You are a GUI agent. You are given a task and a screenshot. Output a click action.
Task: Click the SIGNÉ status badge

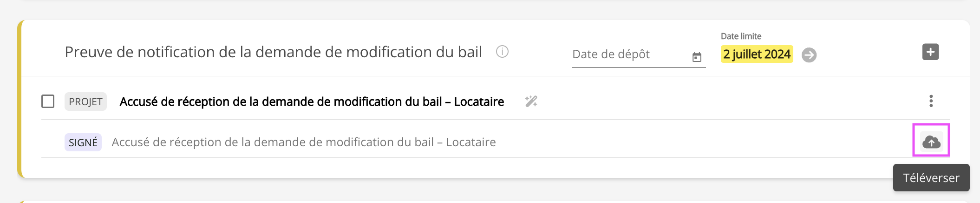coord(83,142)
